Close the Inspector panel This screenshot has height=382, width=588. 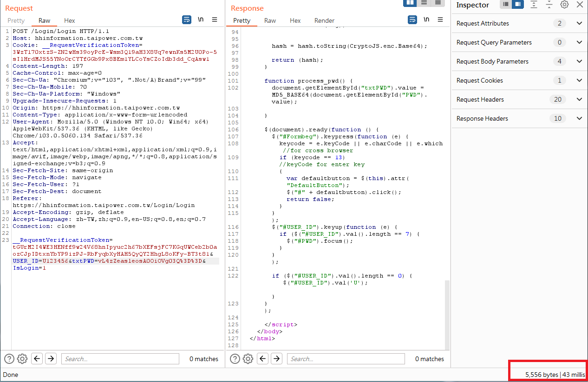[580, 5]
